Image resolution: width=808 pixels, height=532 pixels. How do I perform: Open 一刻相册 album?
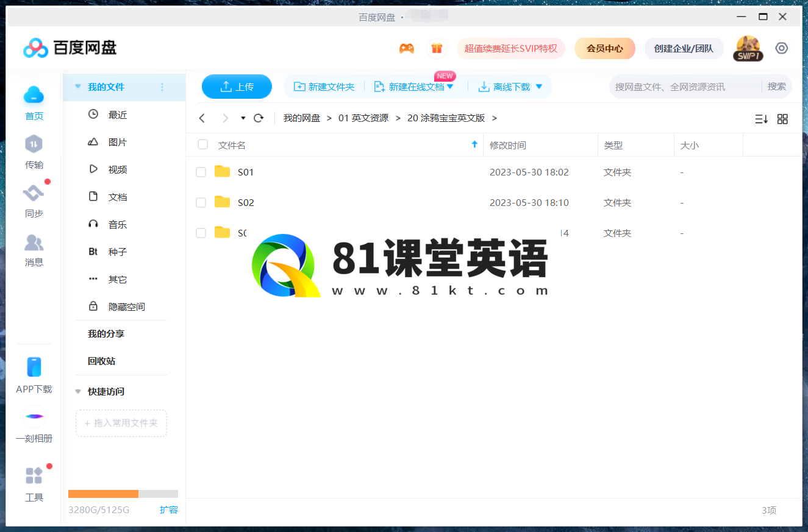[34, 425]
